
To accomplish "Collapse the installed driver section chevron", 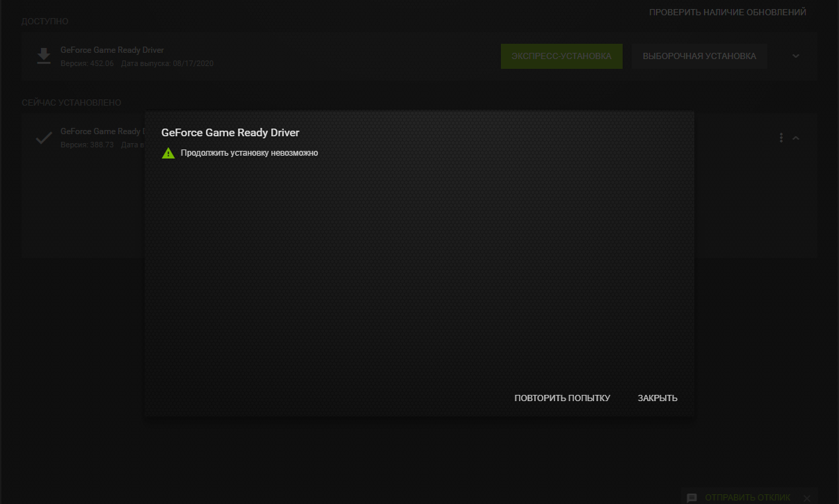I will tap(796, 138).
